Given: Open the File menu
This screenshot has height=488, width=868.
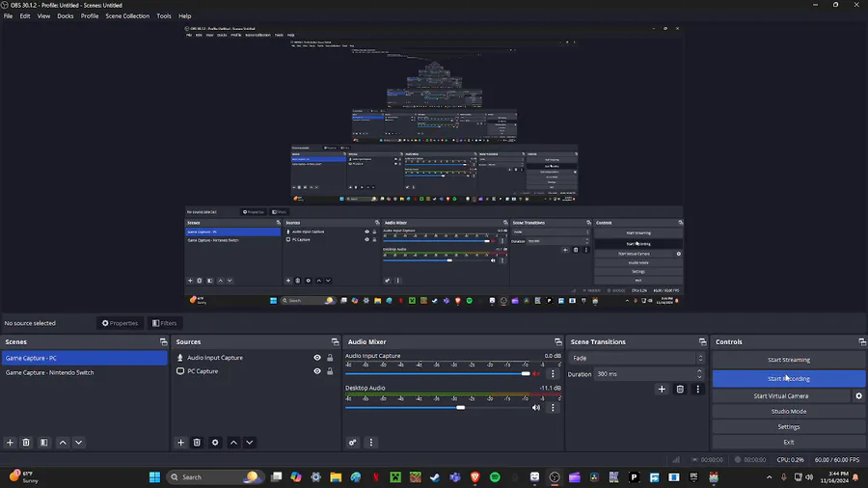Looking at the screenshot, I should [9, 16].
